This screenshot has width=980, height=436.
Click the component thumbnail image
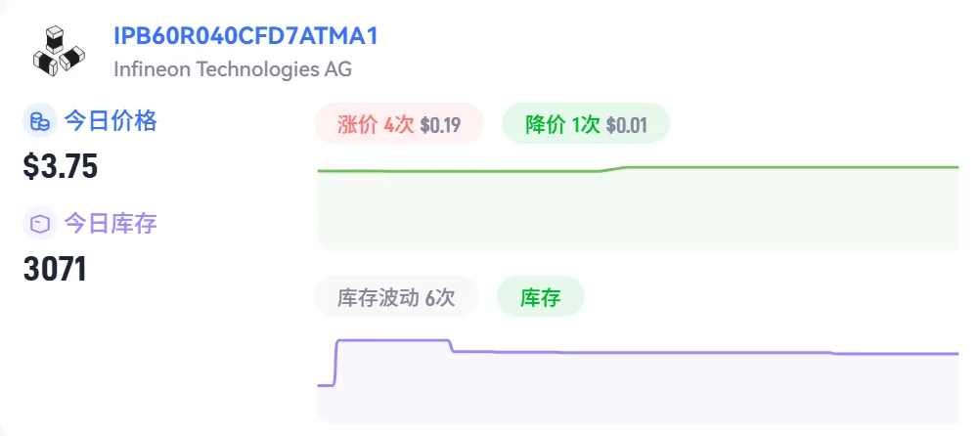tap(59, 51)
